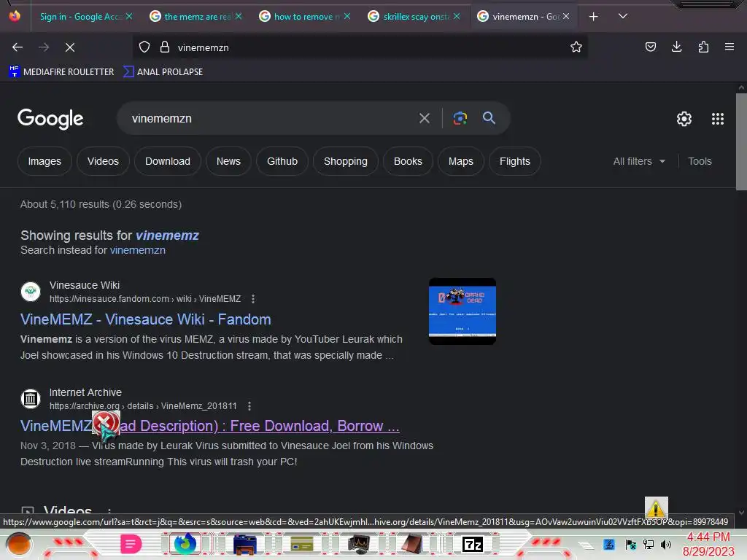Open the search Tools option
Viewport: 747px width, 560px height.
click(700, 161)
